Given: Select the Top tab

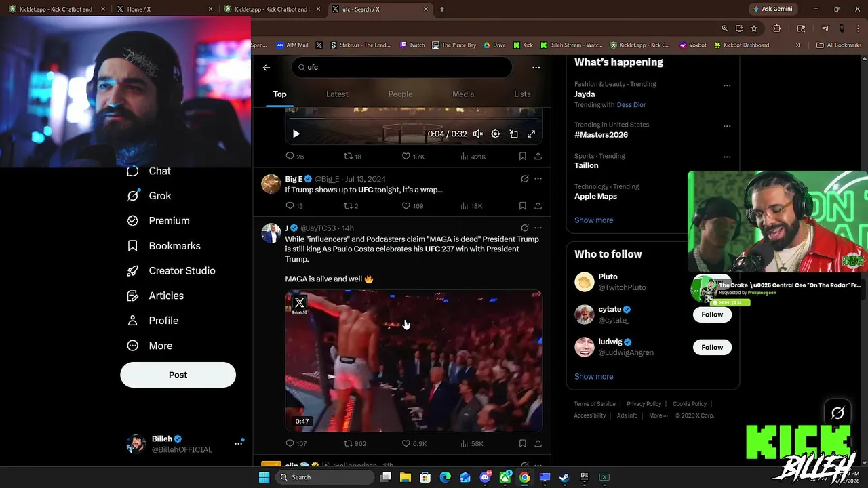Looking at the screenshot, I should click(280, 94).
